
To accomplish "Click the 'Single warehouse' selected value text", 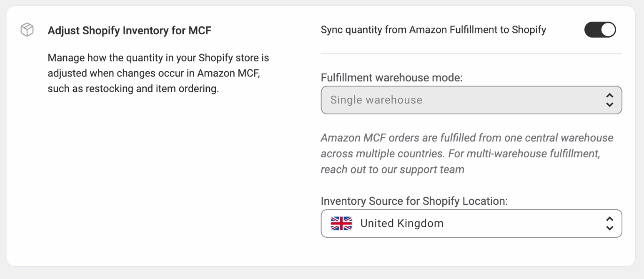I will (x=376, y=100).
